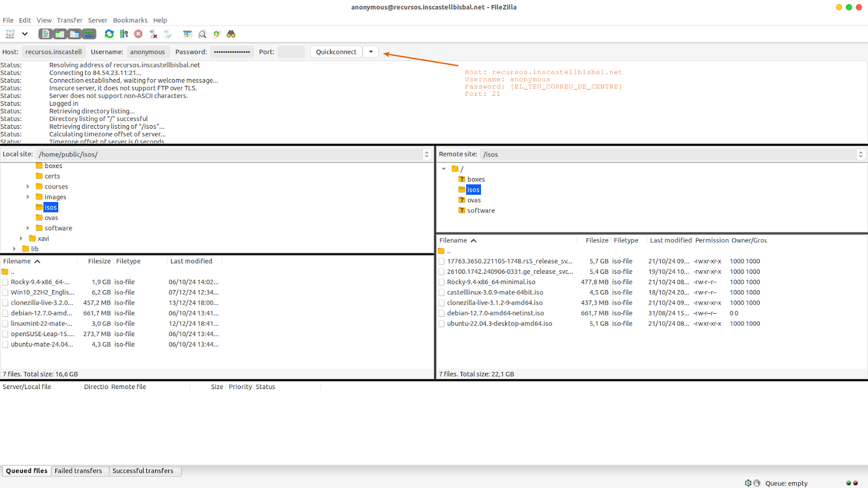Image resolution: width=868 pixels, height=488 pixels.
Task: Select the local ovas folder
Action: [x=51, y=218]
